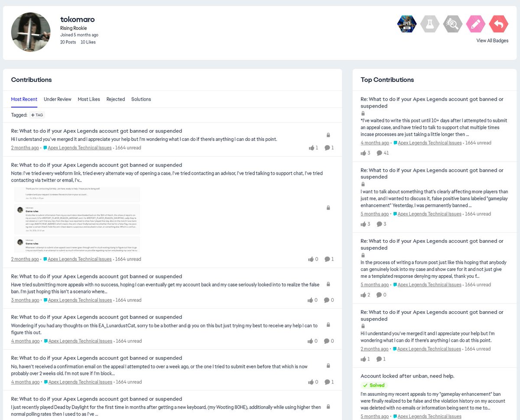Click like icon on 'confirmation email' post
This screenshot has width=520, height=420.
tap(311, 382)
